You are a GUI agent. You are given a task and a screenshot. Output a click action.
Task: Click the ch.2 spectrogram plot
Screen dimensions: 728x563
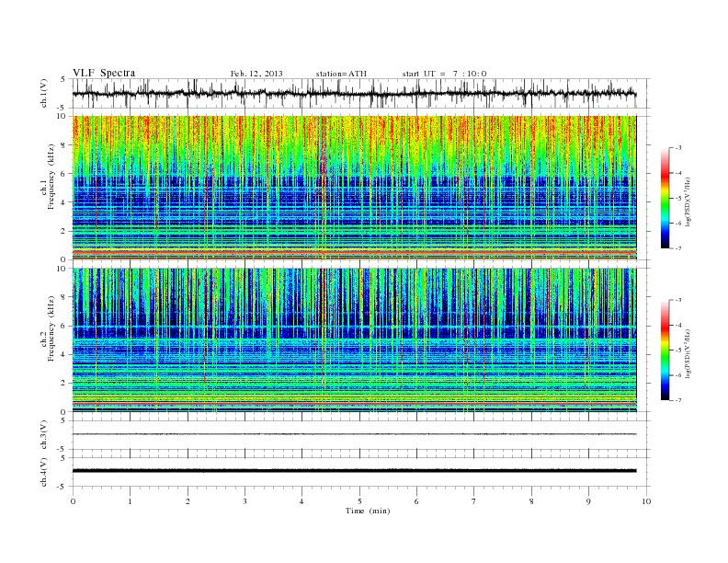pyautogui.click(x=354, y=339)
